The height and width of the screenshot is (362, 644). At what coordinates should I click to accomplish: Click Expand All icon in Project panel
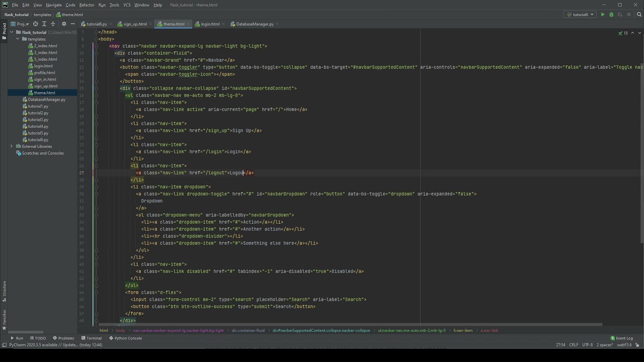[44, 24]
